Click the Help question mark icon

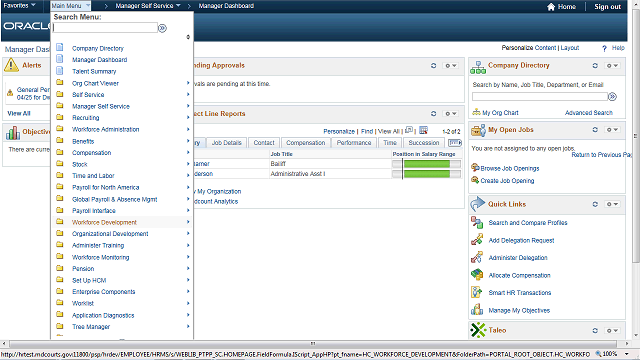tap(604, 48)
